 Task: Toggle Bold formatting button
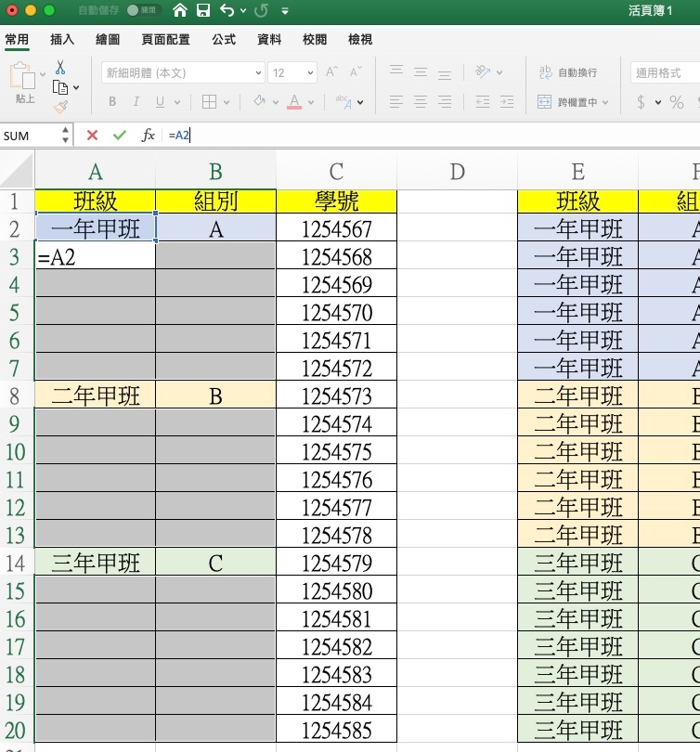[x=112, y=102]
